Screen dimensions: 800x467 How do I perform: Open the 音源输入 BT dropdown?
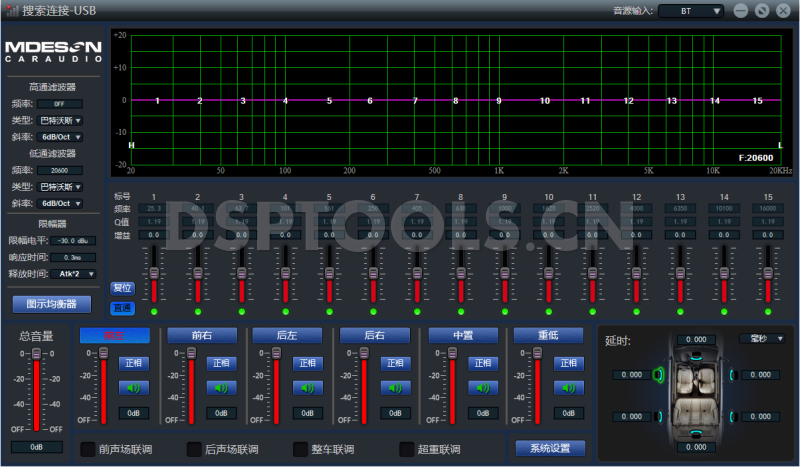point(691,11)
